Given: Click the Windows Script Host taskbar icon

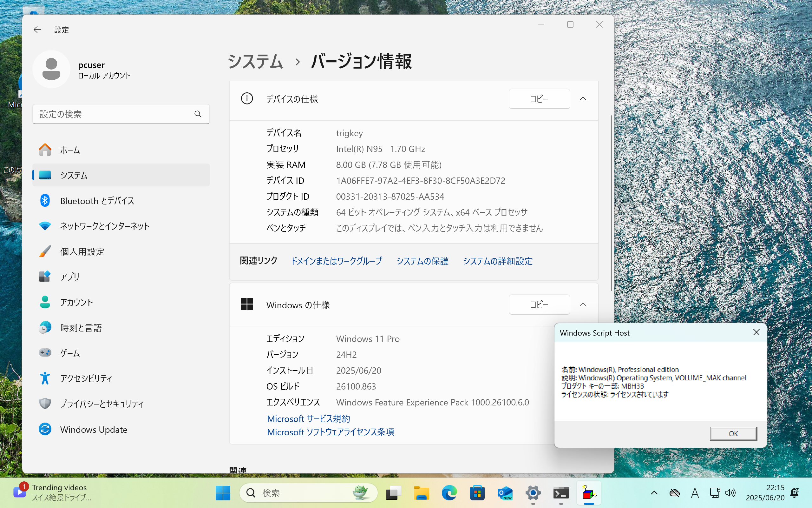Looking at the screenshot, I should 589,493.
